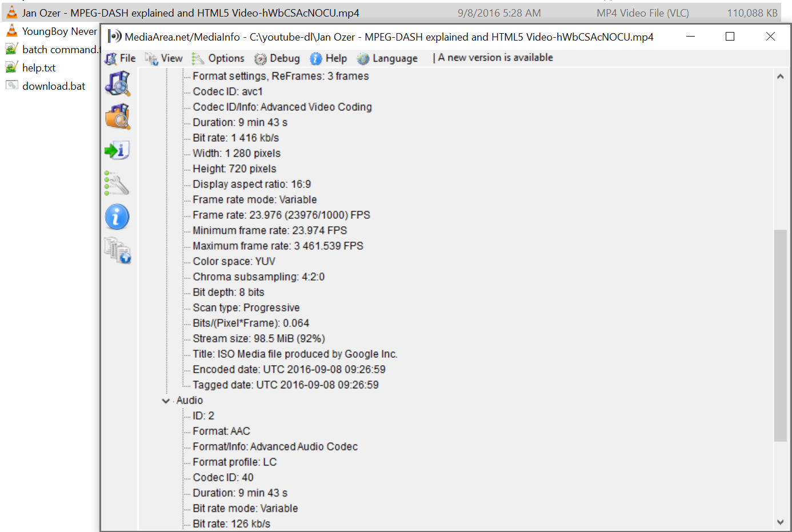Click the VLC icon next to YoungBoy Never file

tap(12, 31)
